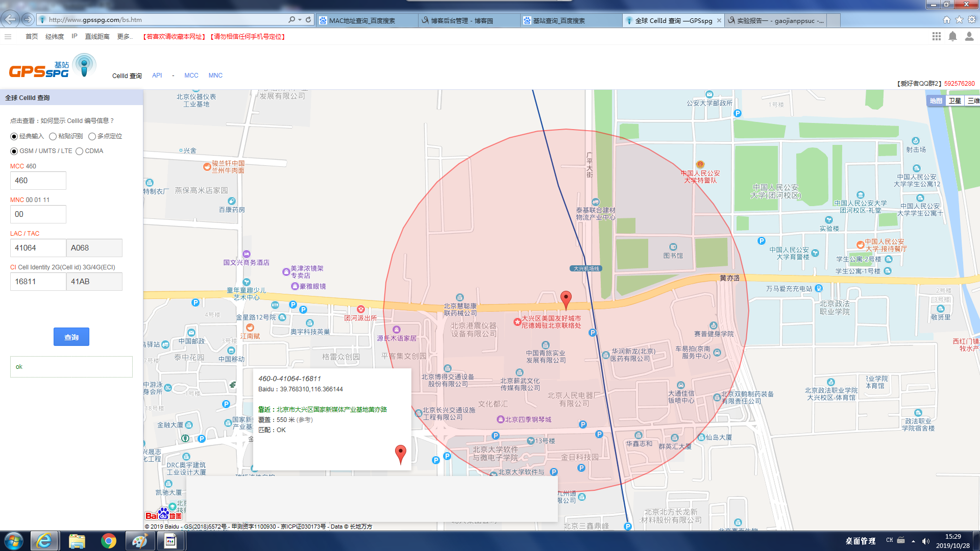
Task: Open address bar search dropdown arrow
Action: click(300, 20)
